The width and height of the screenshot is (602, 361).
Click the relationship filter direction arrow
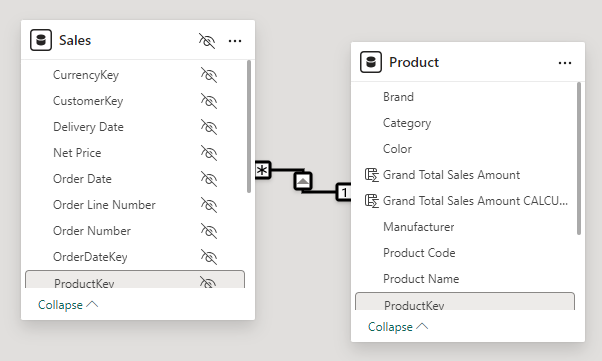click(303, 181)
